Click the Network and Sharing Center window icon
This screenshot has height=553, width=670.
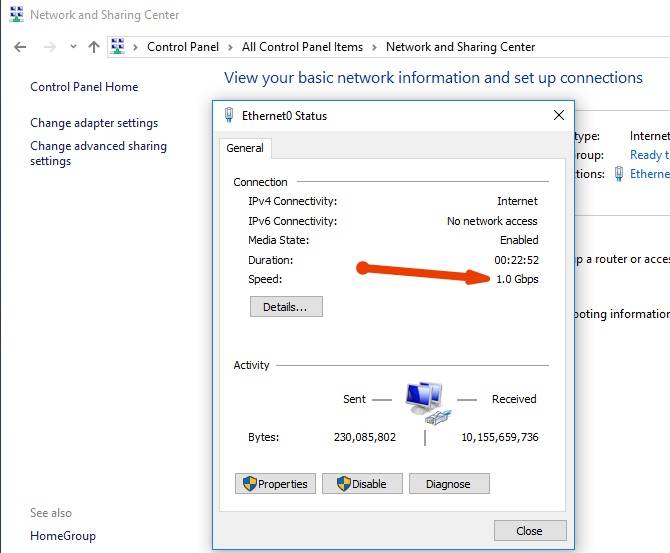coord(16,15)
